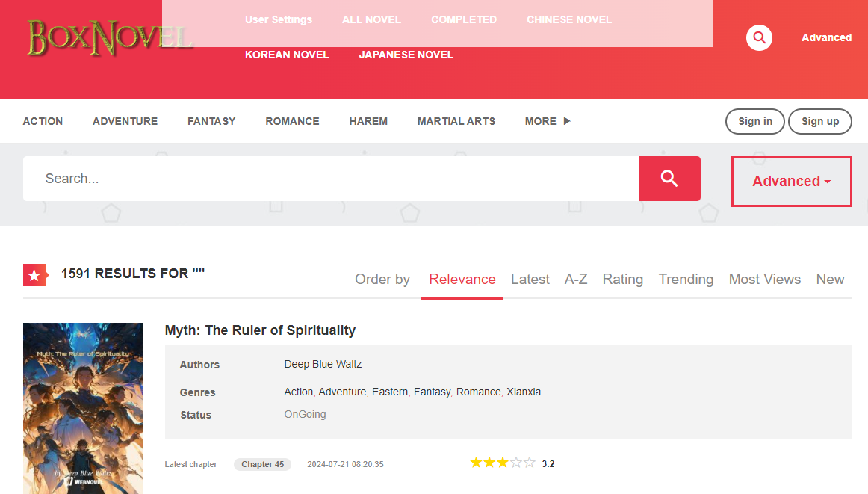This screenshot has width=868, height=494.
Task: Expand the MORE genres menu
Action: tap(547, 121)
